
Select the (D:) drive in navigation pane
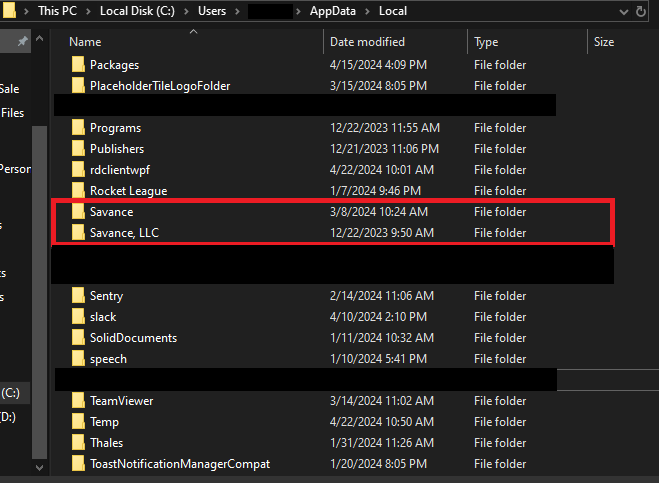click(x=8, y=417)
